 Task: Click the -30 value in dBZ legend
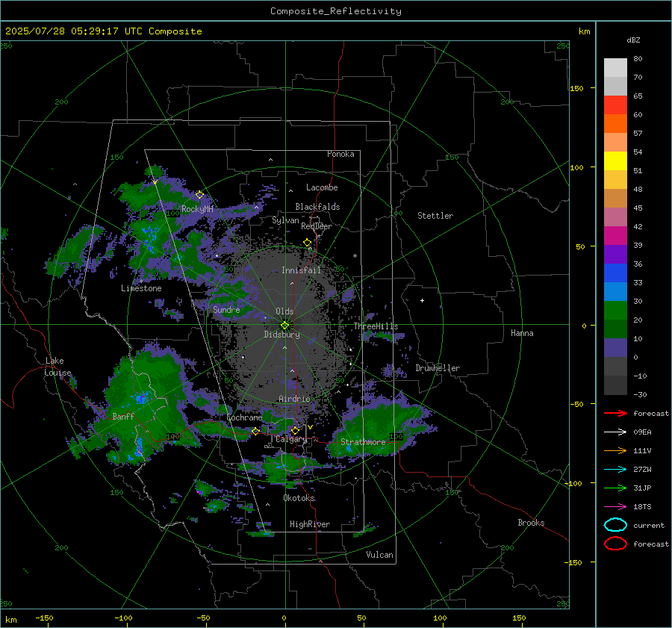point(640,394)
